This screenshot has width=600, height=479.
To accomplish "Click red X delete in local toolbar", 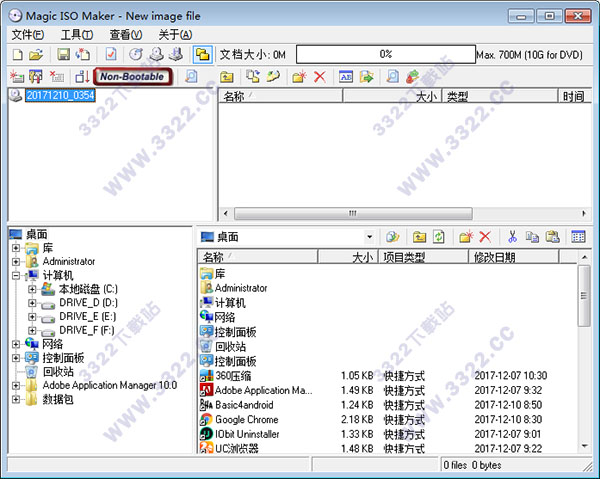I will pyautogui.click(x=485, y=237).
